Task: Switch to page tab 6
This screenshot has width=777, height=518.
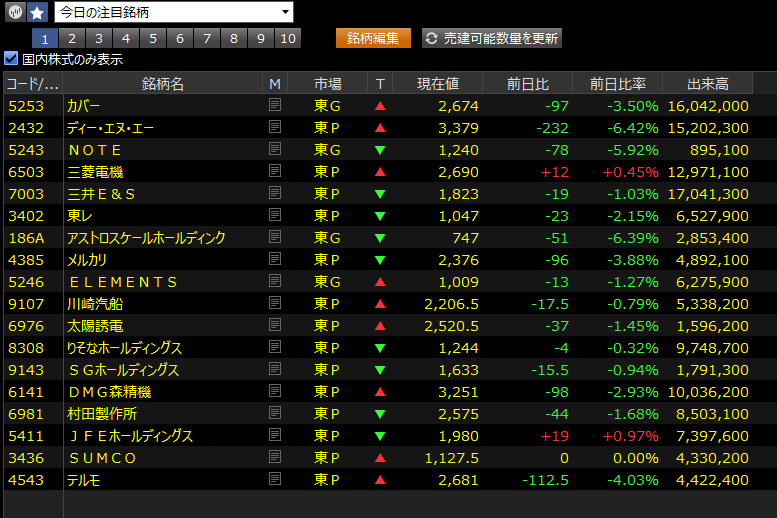Action: pos(180,38)
